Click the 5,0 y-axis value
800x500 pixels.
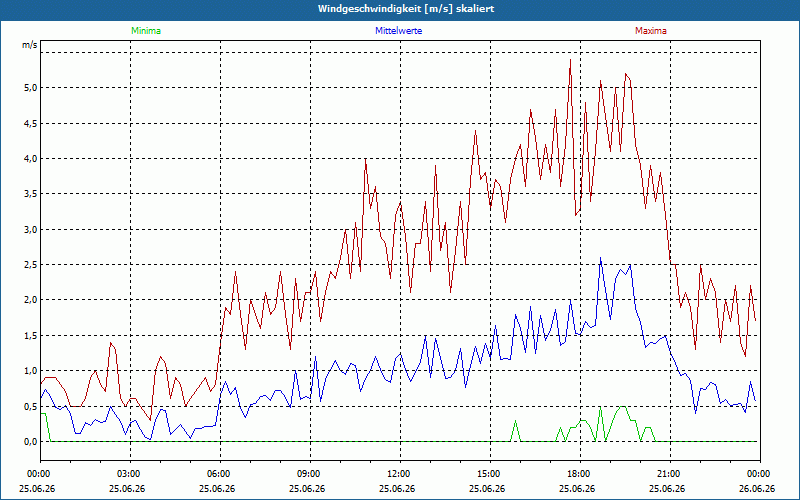[x=31, y=88]
